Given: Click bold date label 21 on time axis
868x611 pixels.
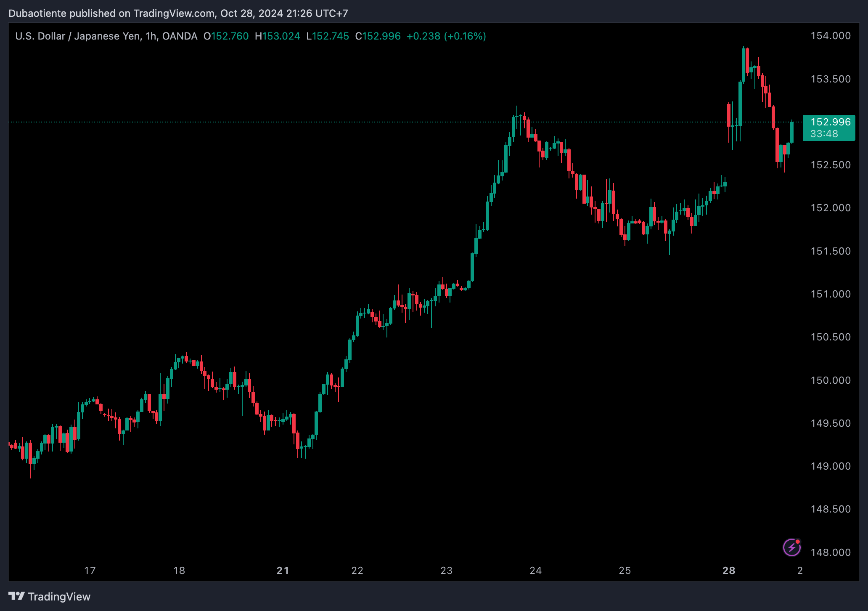Looking at the screenshot, I should (x=283, y=571).
